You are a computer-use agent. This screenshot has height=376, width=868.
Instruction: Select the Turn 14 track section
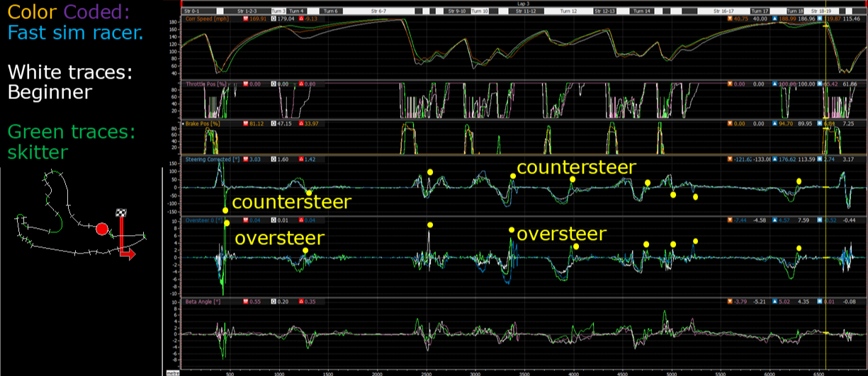[x=642, y=12]
